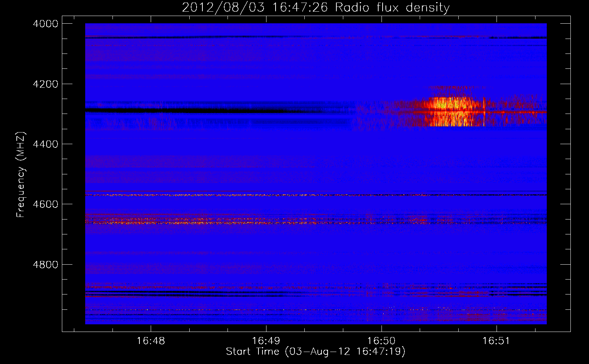Click the 4600 frequency tick label
589x364 pixels.
click(46, 204)
